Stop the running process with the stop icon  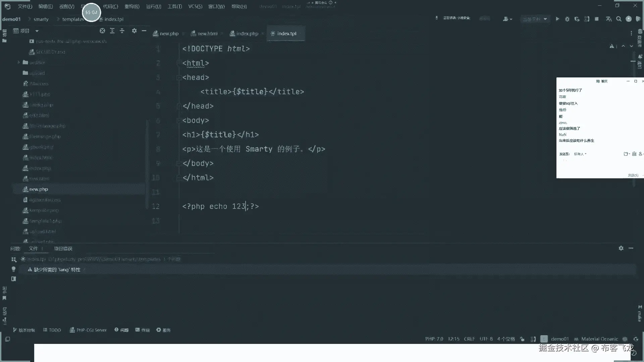pos(596,19)
